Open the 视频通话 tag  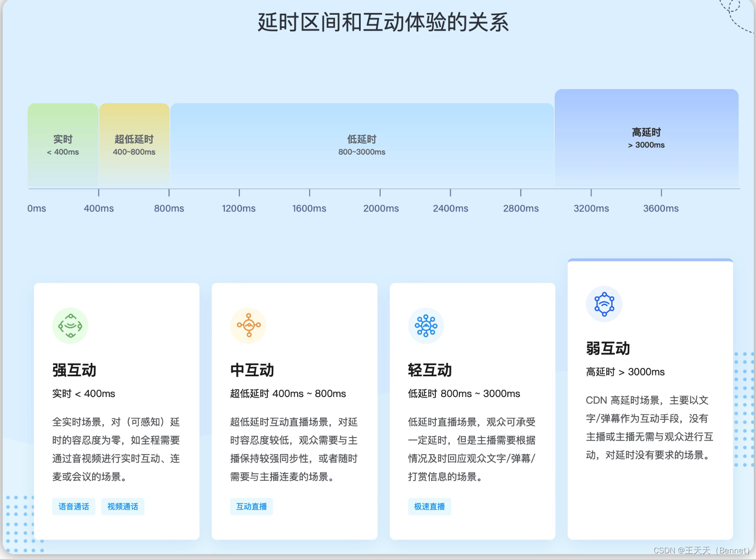(123, 506)
